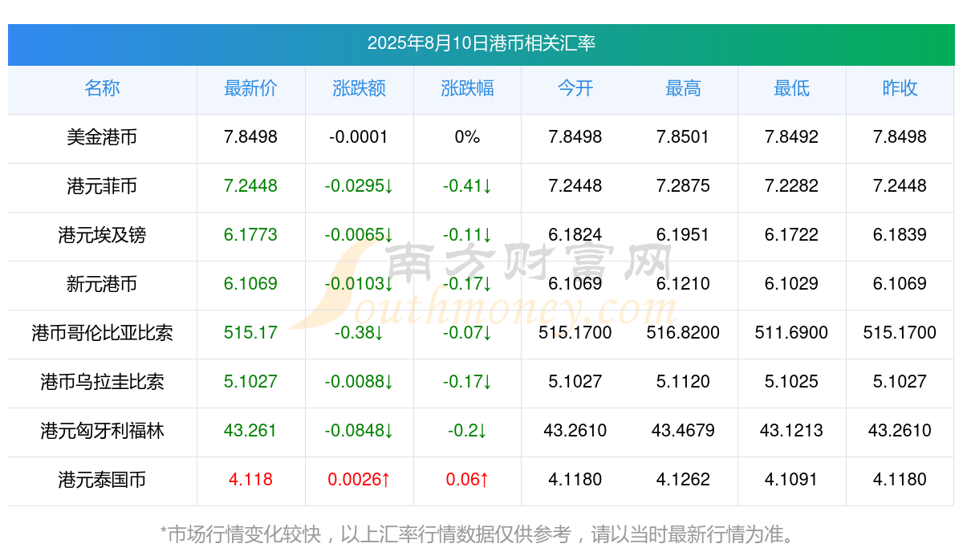Image resolution: width=963 pixels, height=560 pixels.
Task: Click the 涨跌幅 column header
Action: [467, 88]
